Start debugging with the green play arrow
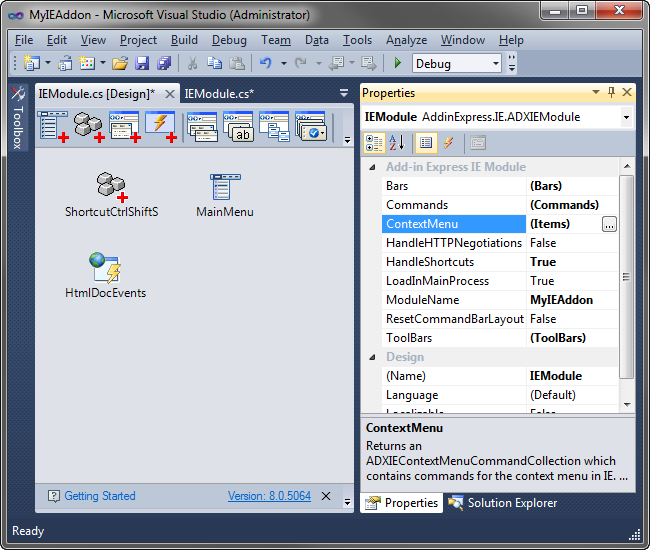Viewport: 650px width, 550px height. tap(398, 63)
